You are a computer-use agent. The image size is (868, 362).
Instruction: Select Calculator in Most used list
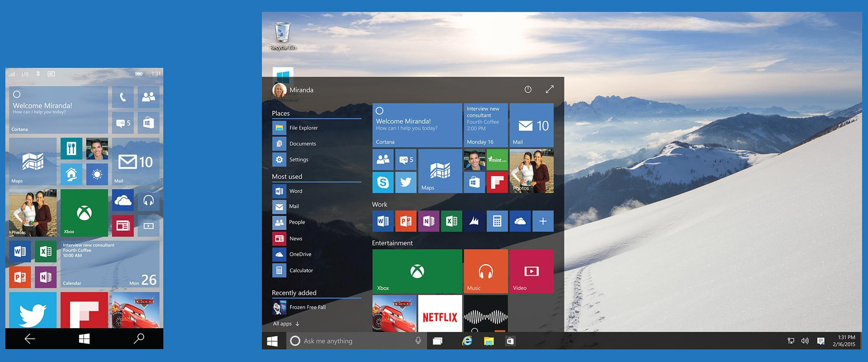300,270
